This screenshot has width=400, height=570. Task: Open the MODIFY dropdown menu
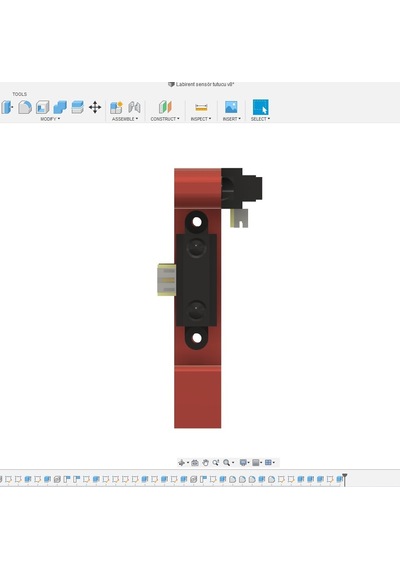[50, 119]
